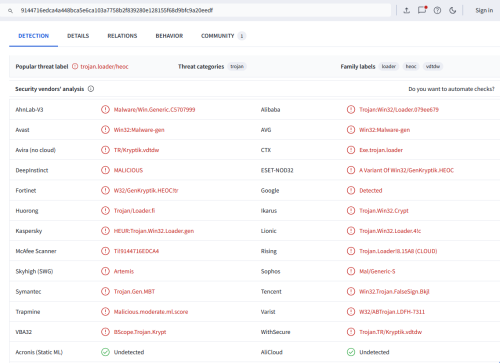Click the Skyhigh (SWG) detection alert icon
The height and width of the screenshot is (363, 500).
tap(105, 271)
